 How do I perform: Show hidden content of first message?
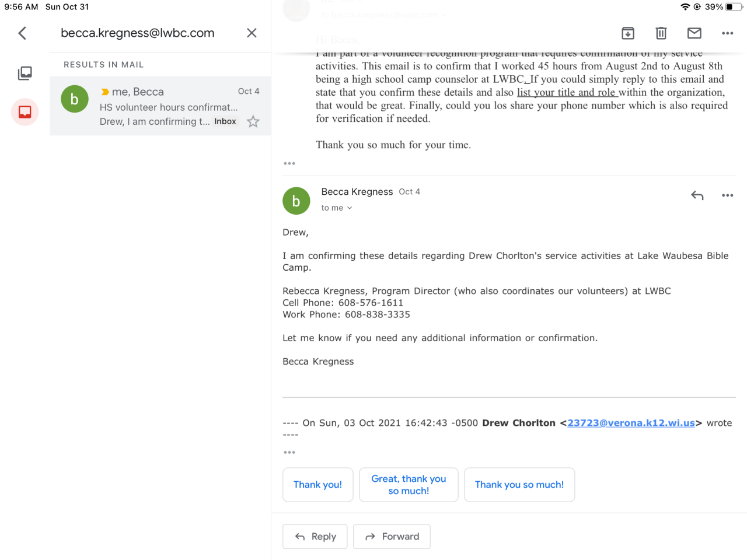pos(289,163)
